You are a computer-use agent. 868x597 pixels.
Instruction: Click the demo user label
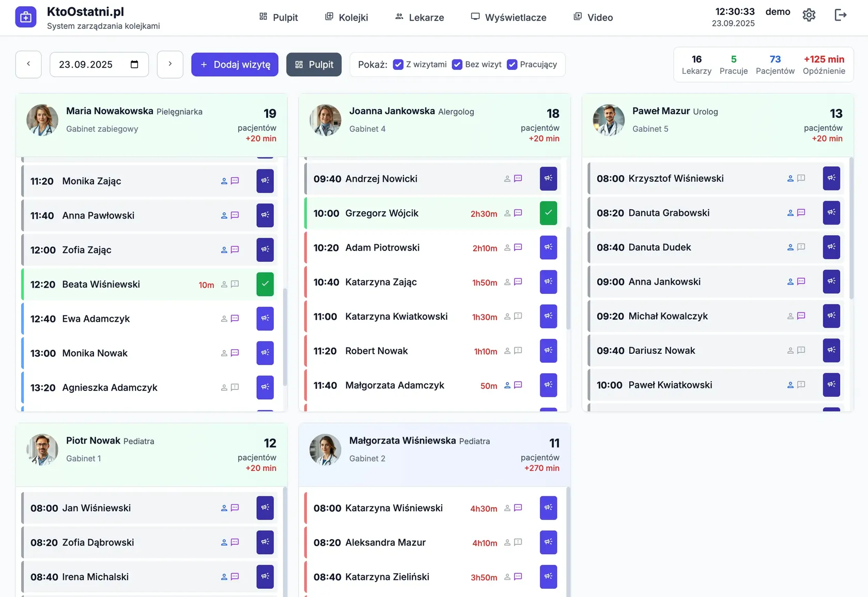[x=778, y=12]
